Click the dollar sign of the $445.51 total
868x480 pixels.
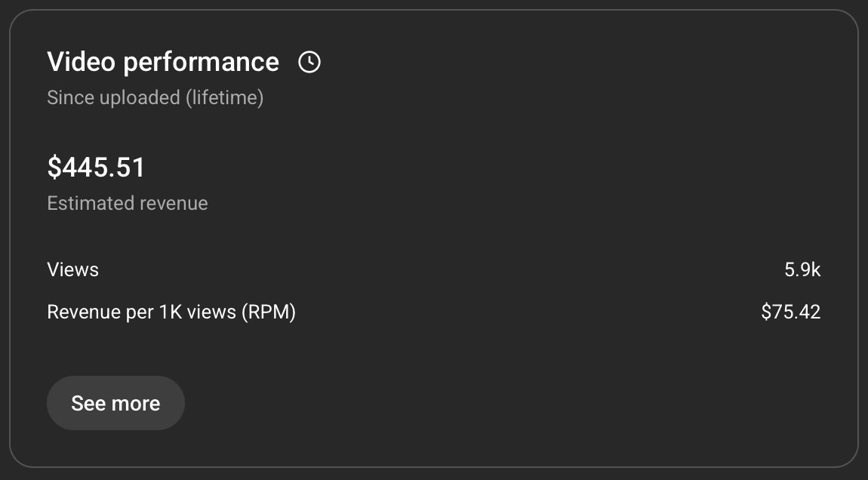[54, 168]
